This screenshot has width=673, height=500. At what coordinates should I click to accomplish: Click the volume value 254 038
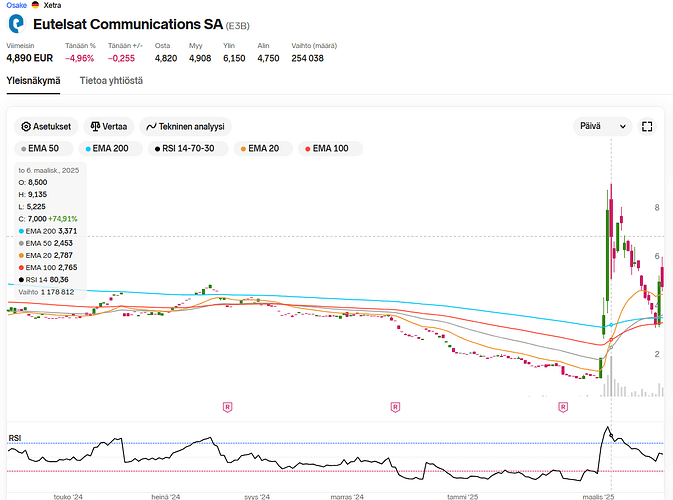307,58
